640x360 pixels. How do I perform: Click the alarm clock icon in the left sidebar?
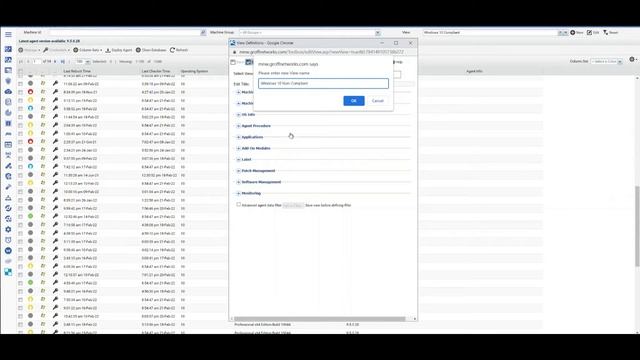(8, 240)
